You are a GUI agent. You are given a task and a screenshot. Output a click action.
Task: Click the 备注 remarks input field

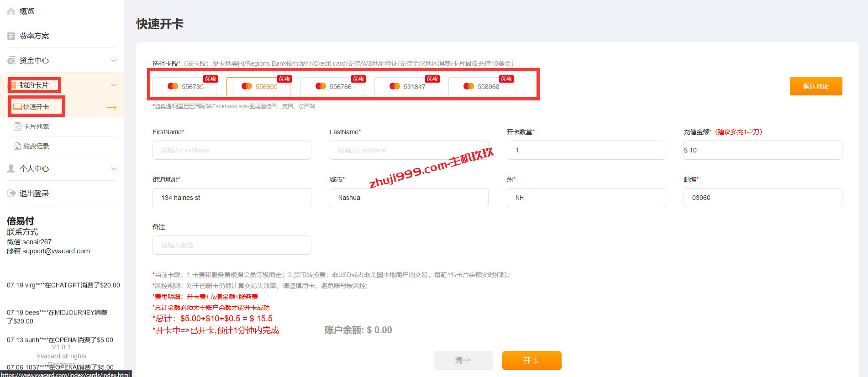(x=232, y=245)
